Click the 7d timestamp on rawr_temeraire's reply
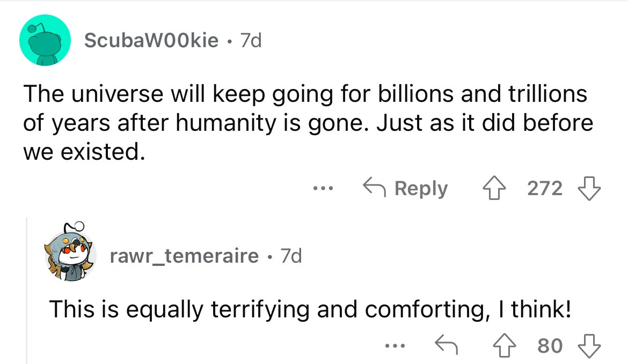 click(x=291, y=256)
